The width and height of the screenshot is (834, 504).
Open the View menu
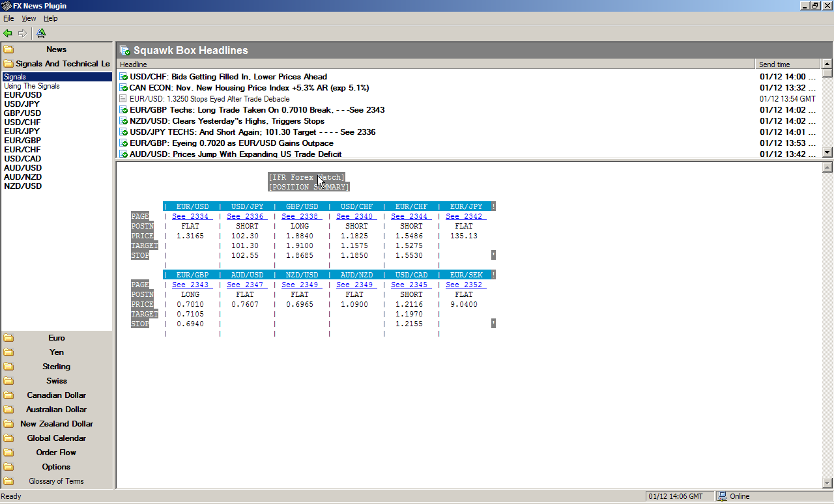click(x=29, y=18)
